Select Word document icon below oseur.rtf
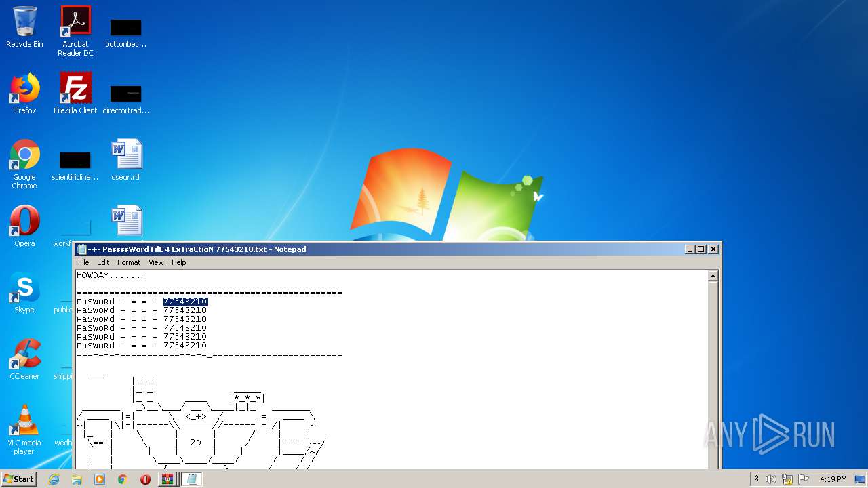 click(127, 221)
